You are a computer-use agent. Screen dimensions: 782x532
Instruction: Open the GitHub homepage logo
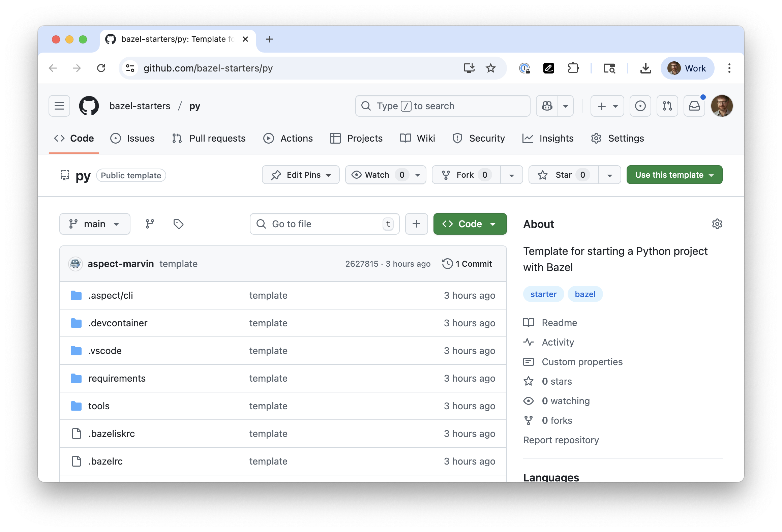click(89, 106)
